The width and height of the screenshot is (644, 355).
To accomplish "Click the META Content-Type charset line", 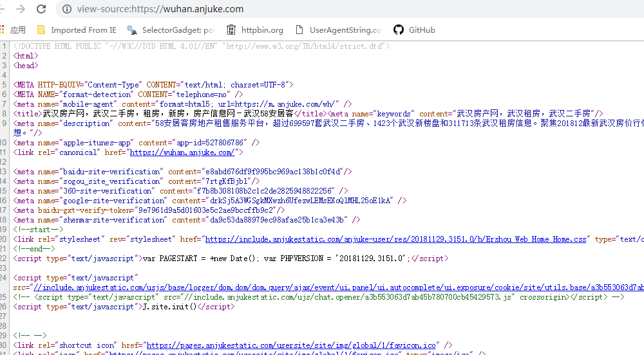I will (x=153, y=85).
